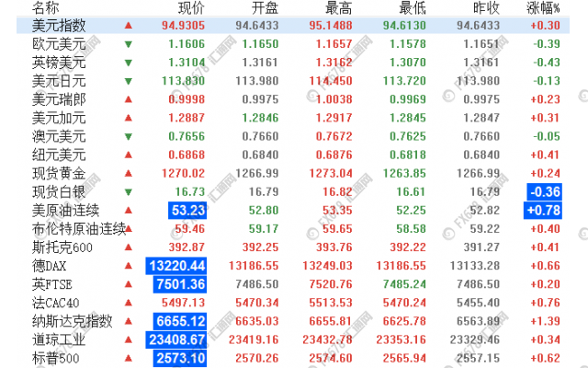Select the 英FTSE row name
Screen dimensions: 588x368
(52, 284)
